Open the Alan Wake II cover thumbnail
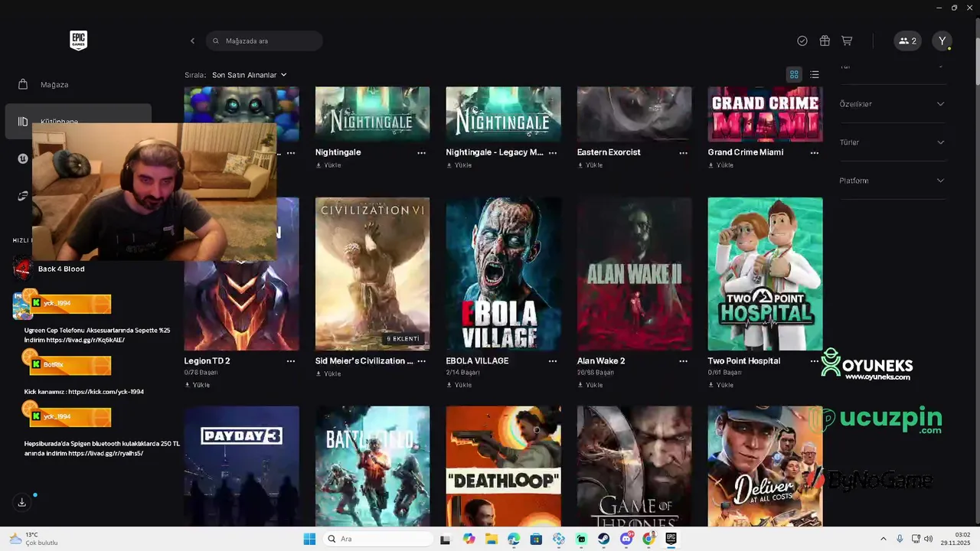980x551 pixels. tap(634, 274)
